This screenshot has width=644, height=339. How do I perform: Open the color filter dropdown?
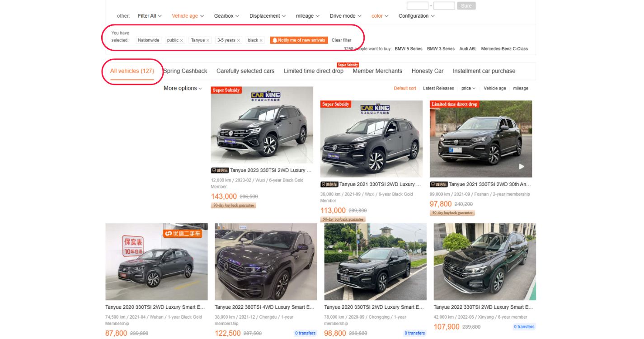coord(380,16)
